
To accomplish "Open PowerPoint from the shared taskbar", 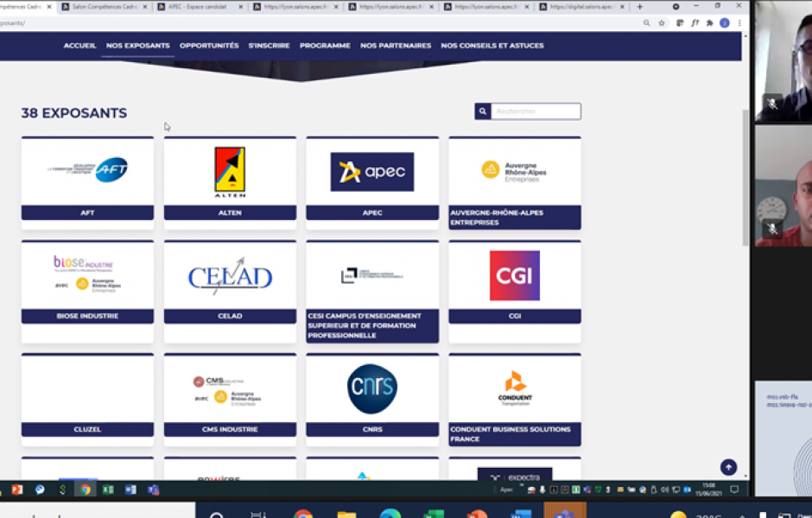I will (17, 490).
